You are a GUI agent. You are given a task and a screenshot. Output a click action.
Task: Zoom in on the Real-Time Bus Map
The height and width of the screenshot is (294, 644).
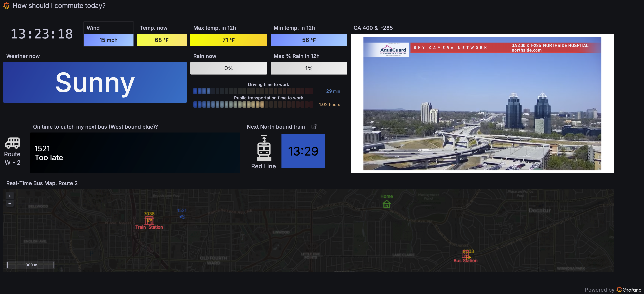10,196
